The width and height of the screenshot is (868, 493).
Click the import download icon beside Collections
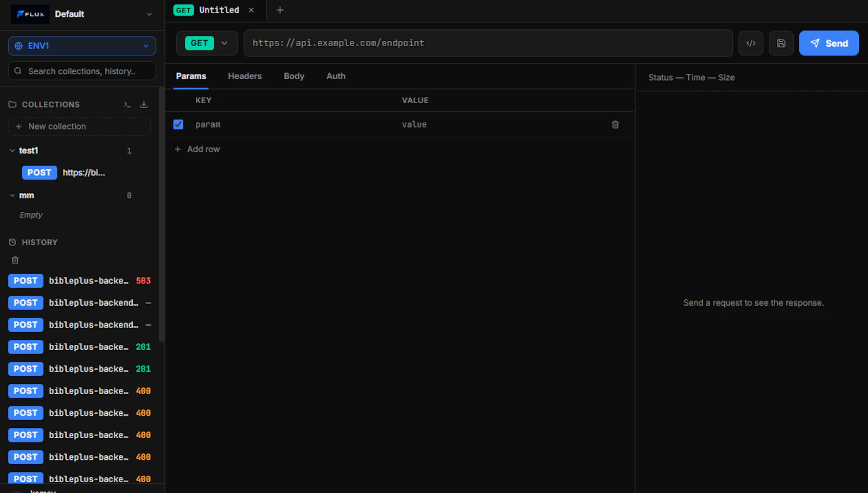[x=144, y=104]
